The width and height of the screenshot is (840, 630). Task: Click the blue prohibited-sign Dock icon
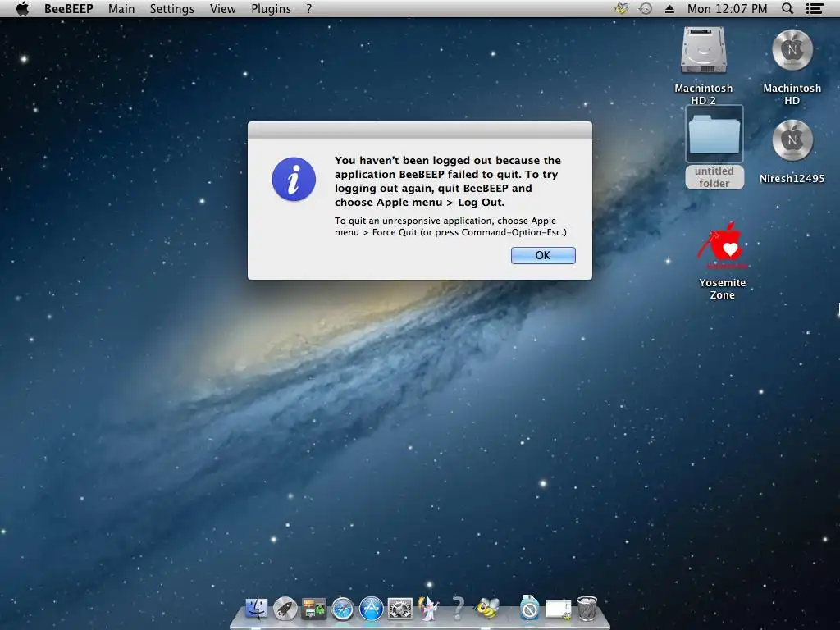click(x=529, y=608)
